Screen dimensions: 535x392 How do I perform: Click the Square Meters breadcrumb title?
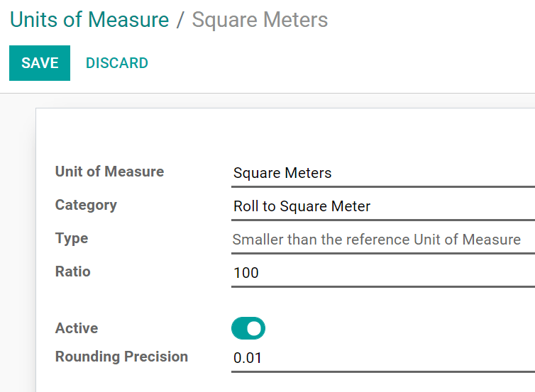click(x=260, y=20)
